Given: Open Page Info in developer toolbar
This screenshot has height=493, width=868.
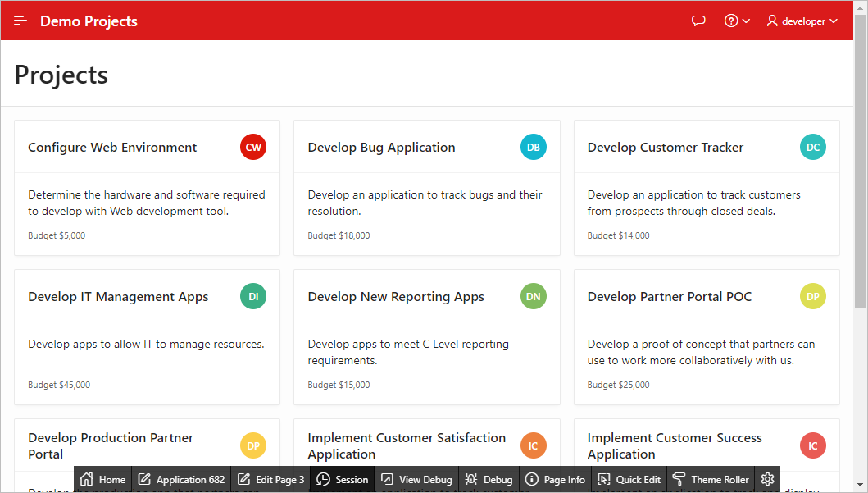Looking at the screenshot, I should 555,479.
